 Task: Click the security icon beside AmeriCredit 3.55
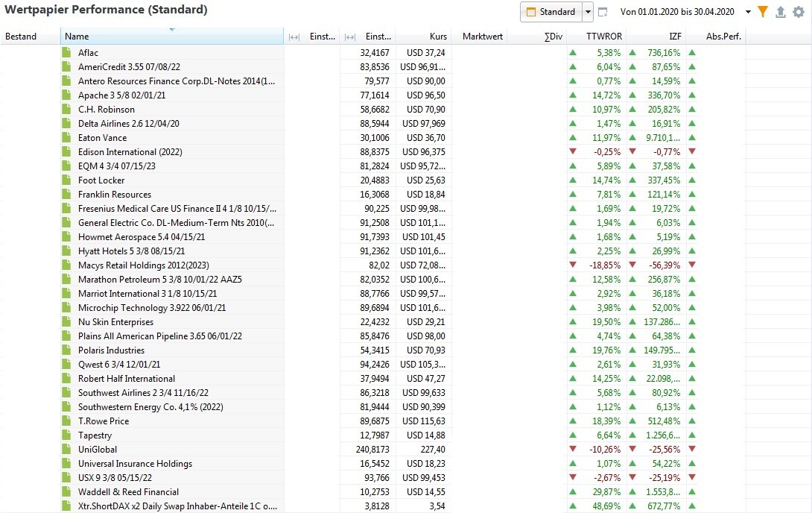(66, 67)
